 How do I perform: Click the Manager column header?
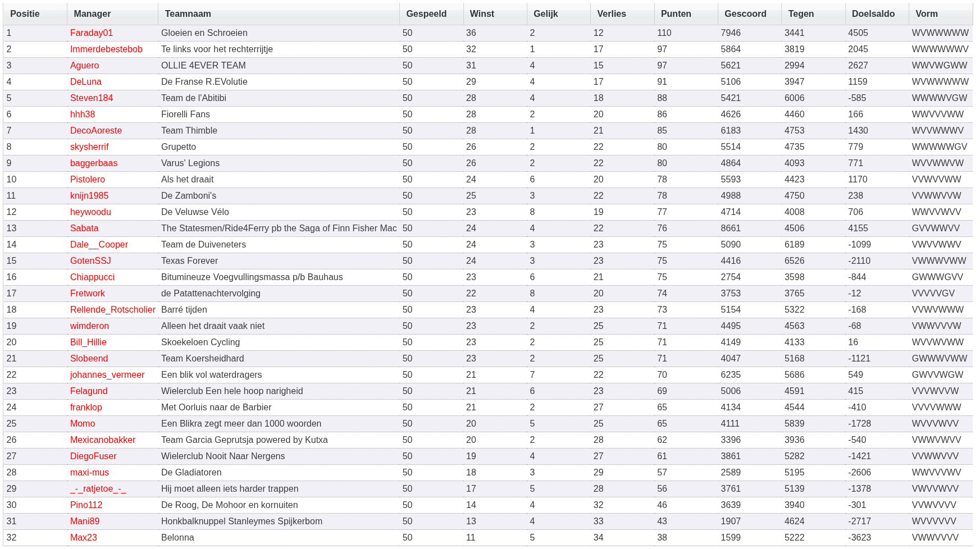click(92, 14)
